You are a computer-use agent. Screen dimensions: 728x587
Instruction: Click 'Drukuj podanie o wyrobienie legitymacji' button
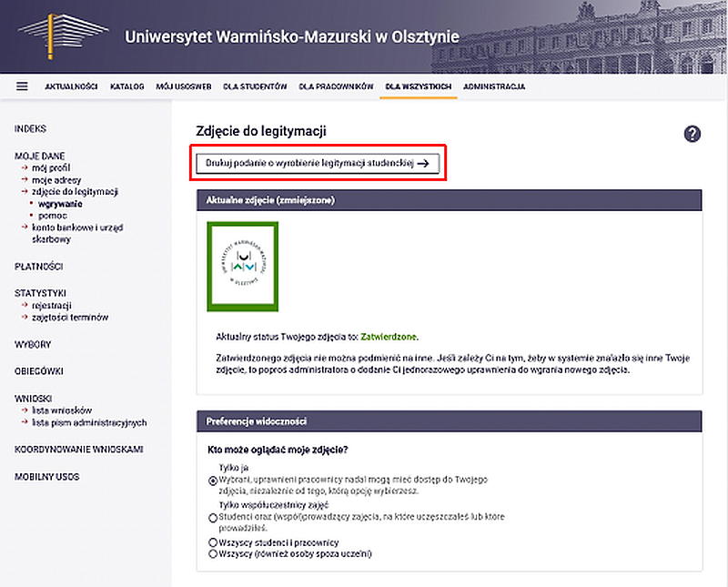tap(318, 163)
